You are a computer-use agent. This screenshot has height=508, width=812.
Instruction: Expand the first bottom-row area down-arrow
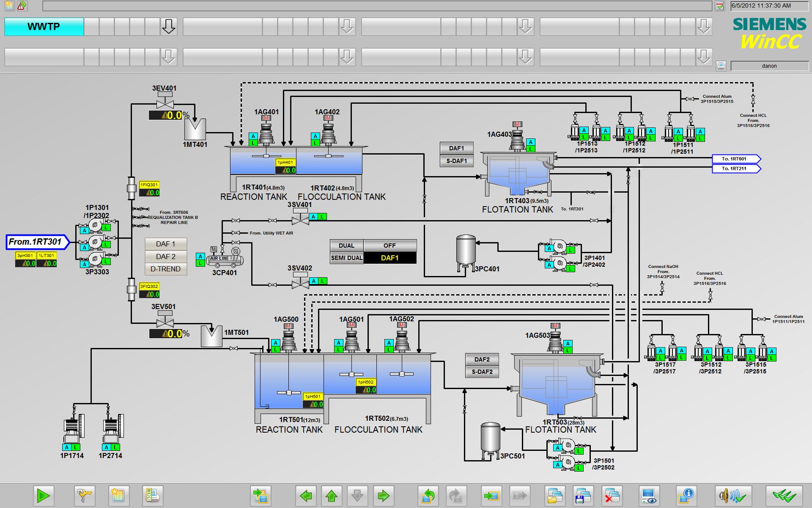click(169, 57)
